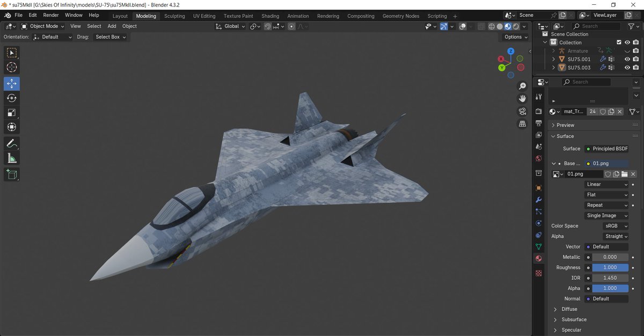Open the Texture properties checker tab
The image size is (644, 336).
pyautogui.click(x=539, y=273)
